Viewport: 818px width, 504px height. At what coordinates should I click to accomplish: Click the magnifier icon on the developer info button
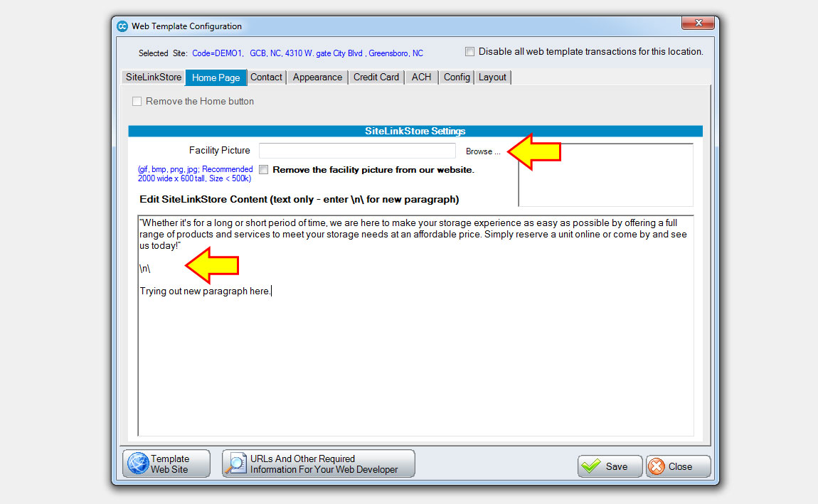235,463
